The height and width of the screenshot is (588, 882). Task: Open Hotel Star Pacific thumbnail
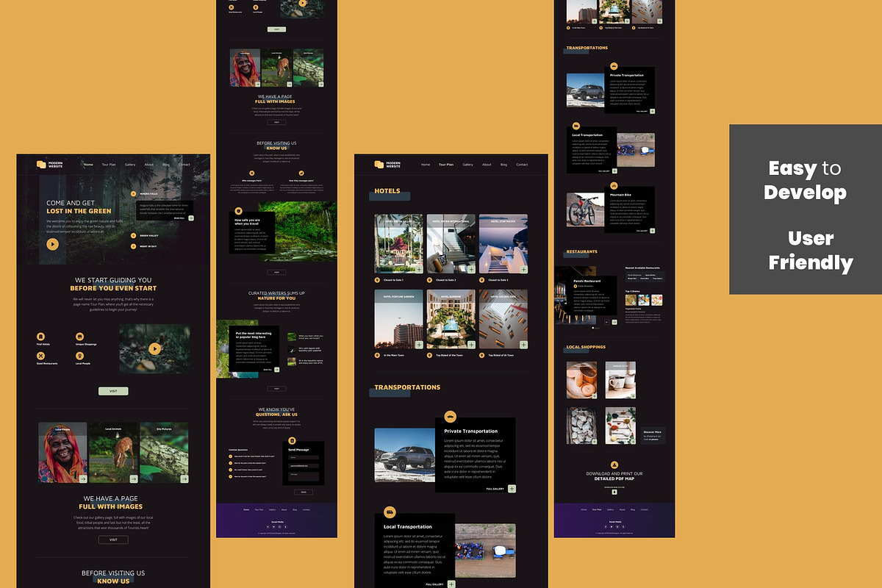[503, 244]
